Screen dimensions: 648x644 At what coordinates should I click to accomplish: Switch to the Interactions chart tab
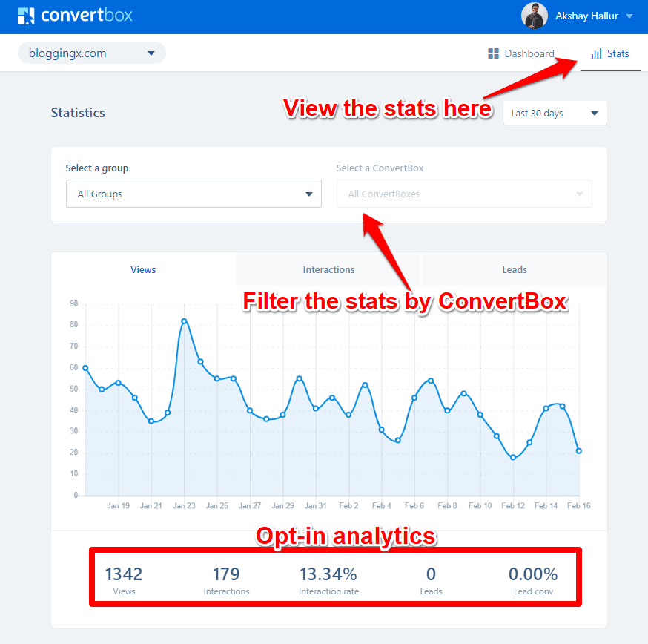(x=328, y=269)
